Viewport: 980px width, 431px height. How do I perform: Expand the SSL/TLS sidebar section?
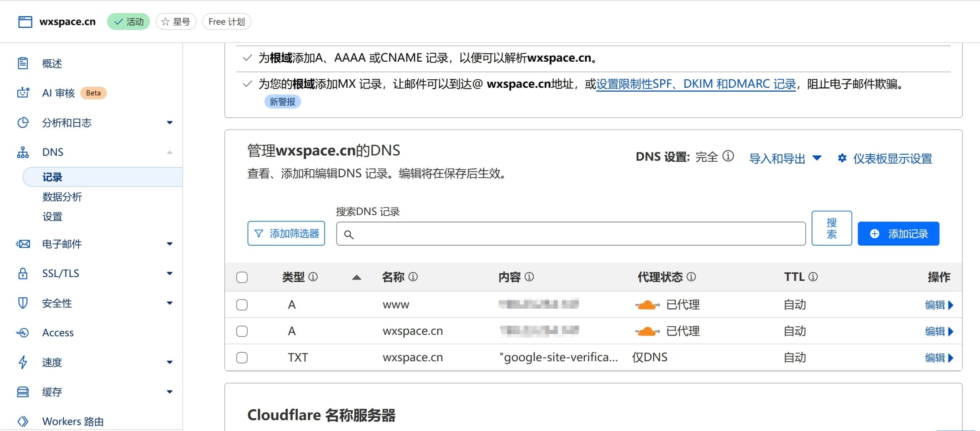(x=170, y=273)
